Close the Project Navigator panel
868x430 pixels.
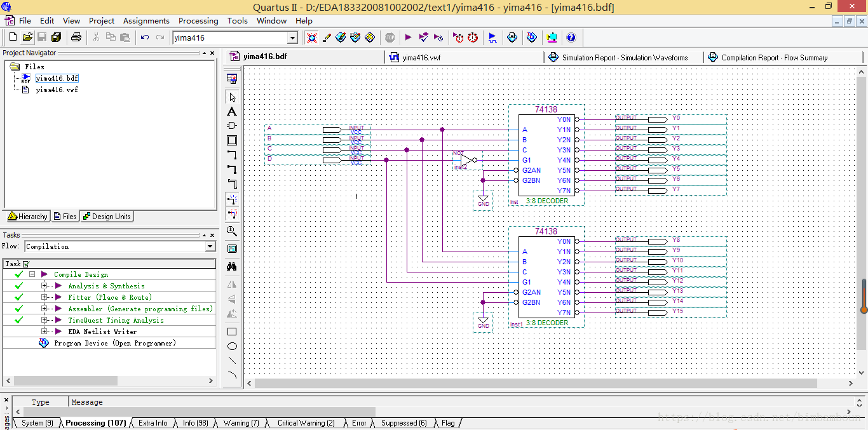coord(212,53)
